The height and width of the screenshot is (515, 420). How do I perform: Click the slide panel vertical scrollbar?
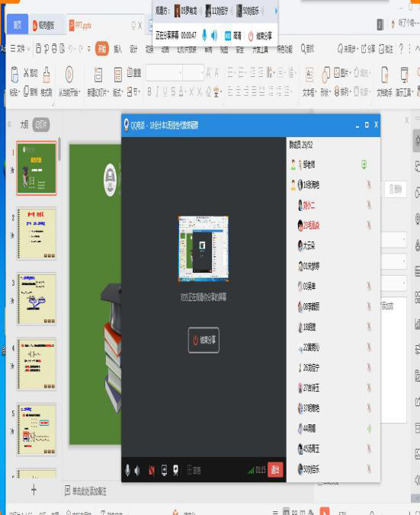(x=59, y=149)
